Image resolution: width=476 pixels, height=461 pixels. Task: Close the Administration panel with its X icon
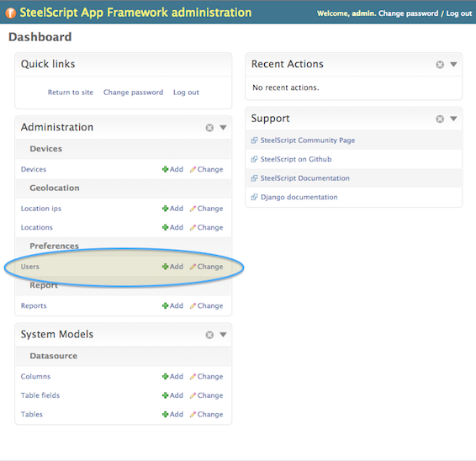pos(209,128)
